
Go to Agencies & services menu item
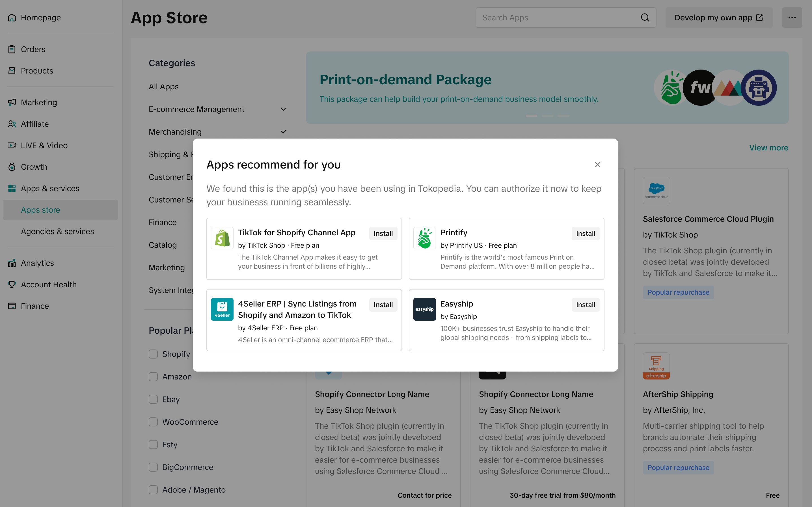click(57, 231)
